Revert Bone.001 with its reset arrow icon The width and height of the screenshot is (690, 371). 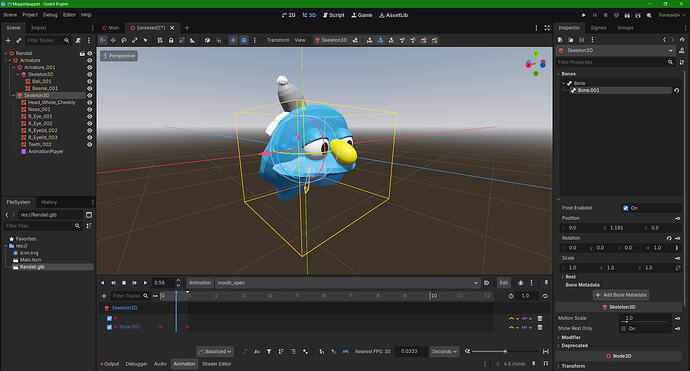(677, 90)
